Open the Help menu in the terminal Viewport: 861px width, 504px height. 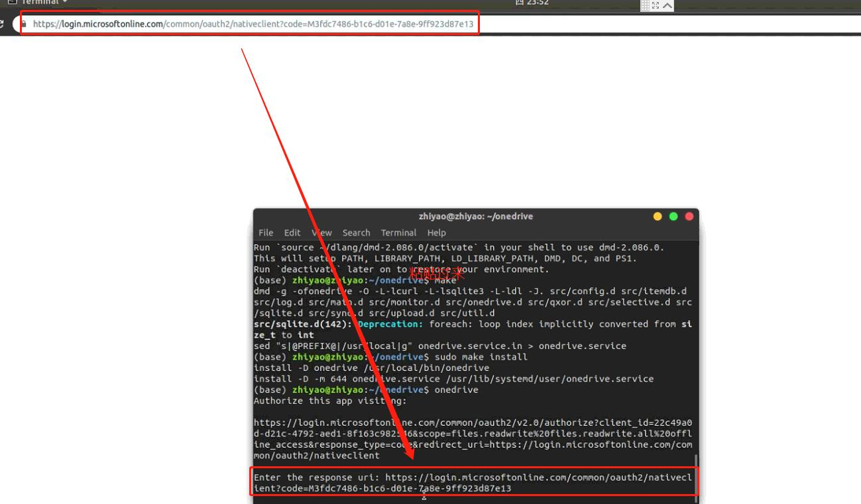[436, 232]
